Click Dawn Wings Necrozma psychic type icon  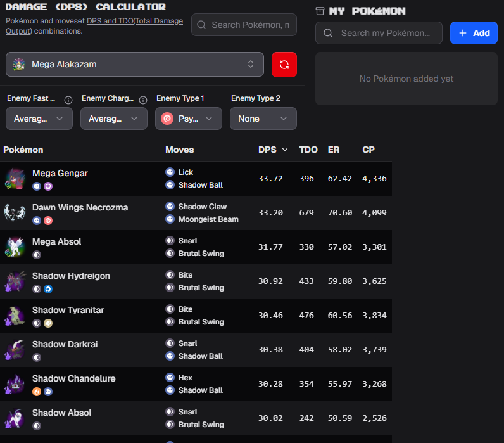(x=48, y=221)
